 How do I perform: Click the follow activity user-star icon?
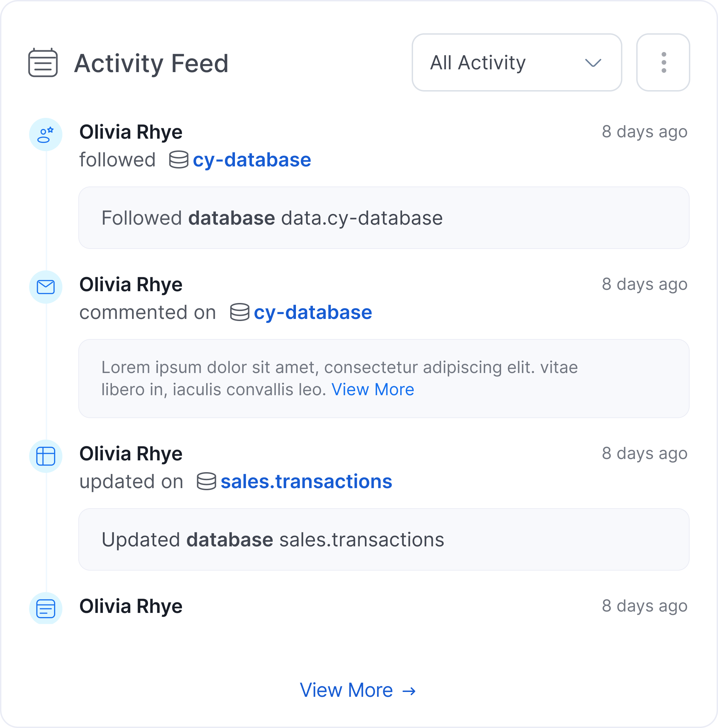point(46,135)
